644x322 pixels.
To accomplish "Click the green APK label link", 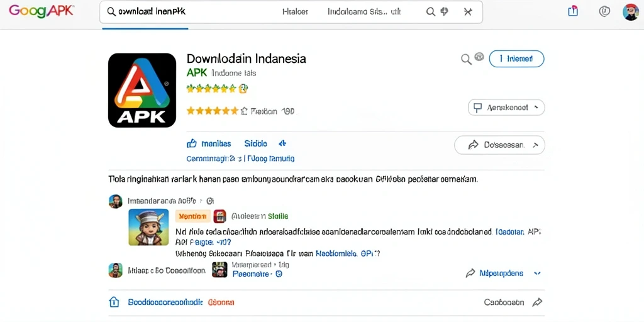I will point(197,73).
